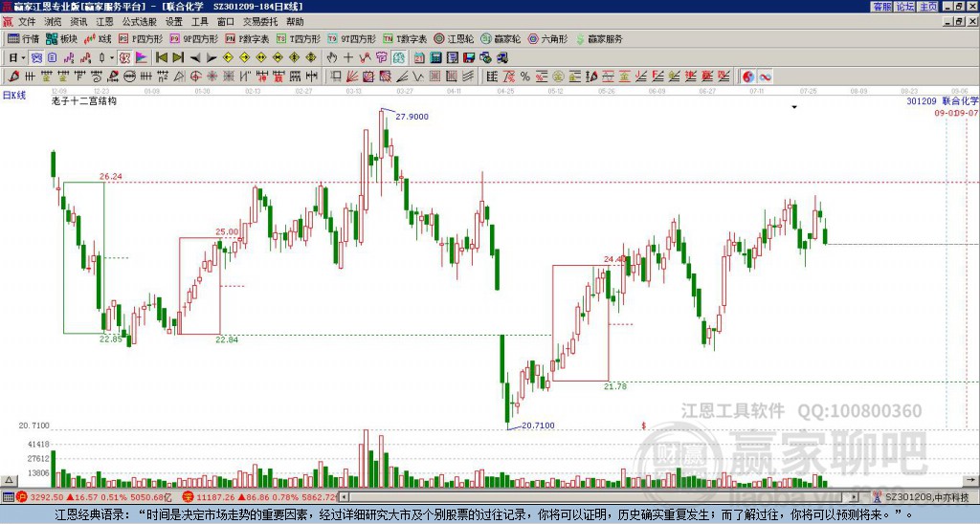Open the 论坛 forum link

904,7
